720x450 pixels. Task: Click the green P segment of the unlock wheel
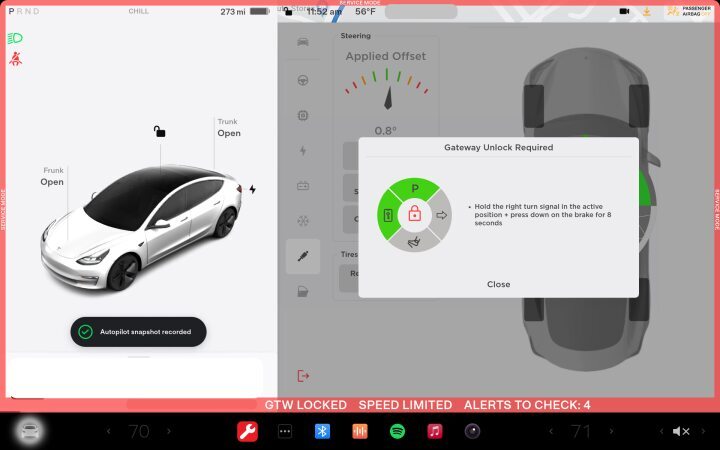[414, 188]
